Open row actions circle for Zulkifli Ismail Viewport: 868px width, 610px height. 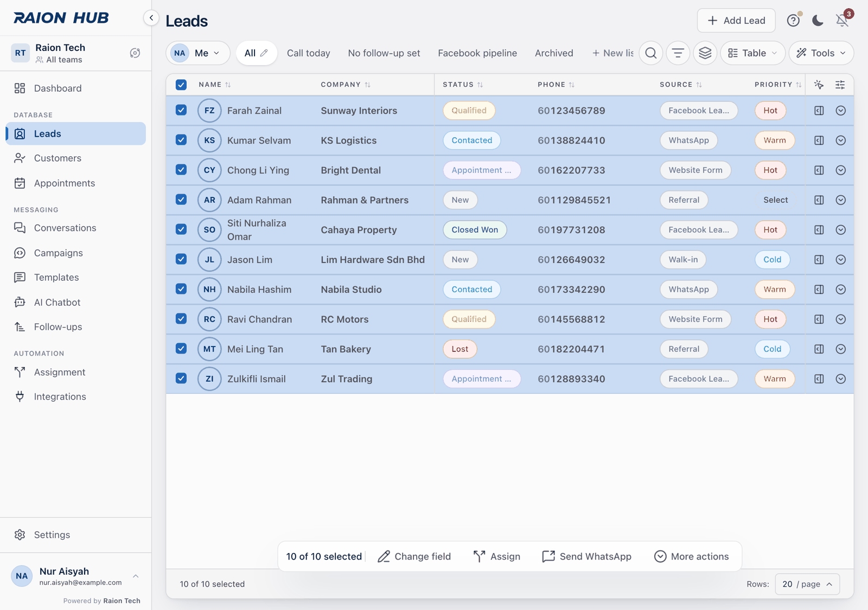point(841,379)
